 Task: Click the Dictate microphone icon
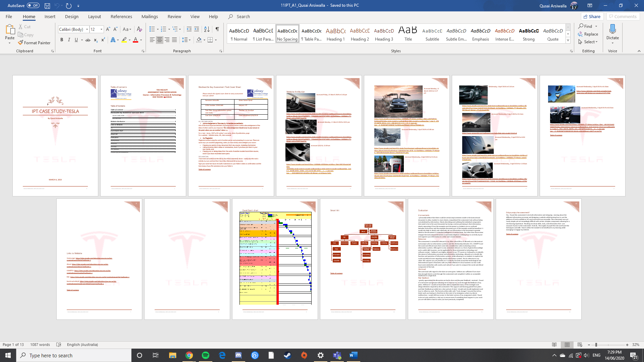tap(612, 29)
